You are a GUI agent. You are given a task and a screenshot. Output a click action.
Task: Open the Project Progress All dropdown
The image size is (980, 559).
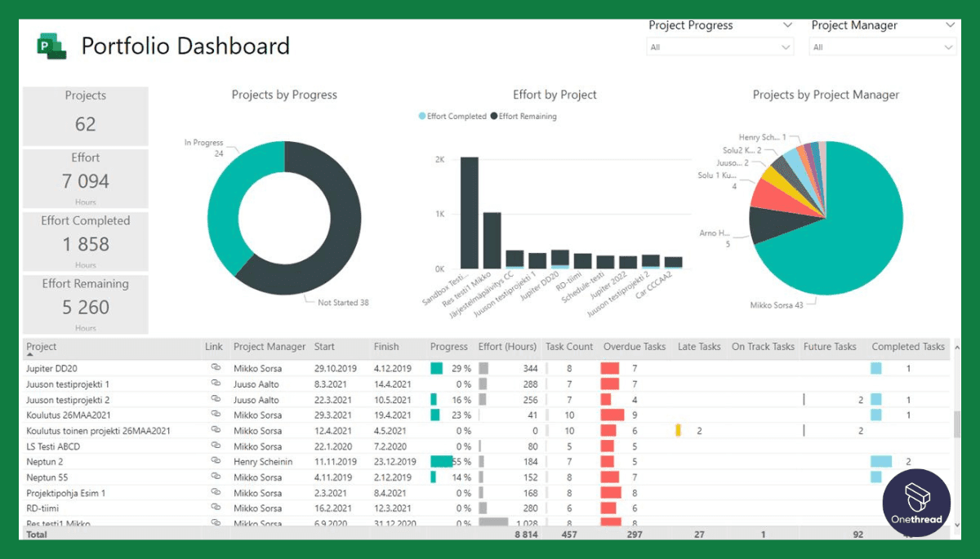pyautogui.click(x=719, y=47)
